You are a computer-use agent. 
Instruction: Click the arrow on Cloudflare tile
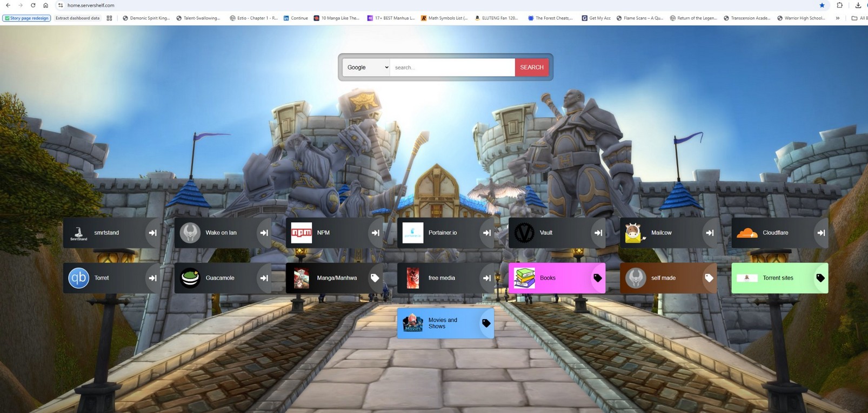821,233
